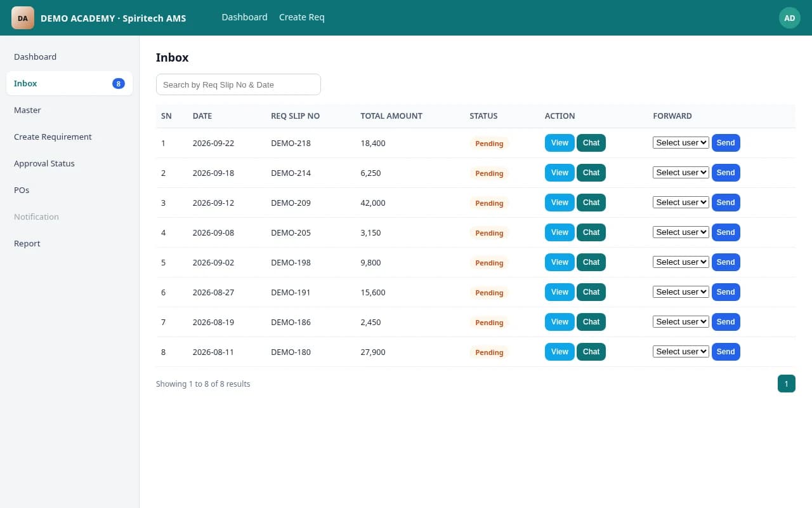Click Pending status of DEMO-218
The height and width of the screenshot is (508, 812).
coord(489,144)
